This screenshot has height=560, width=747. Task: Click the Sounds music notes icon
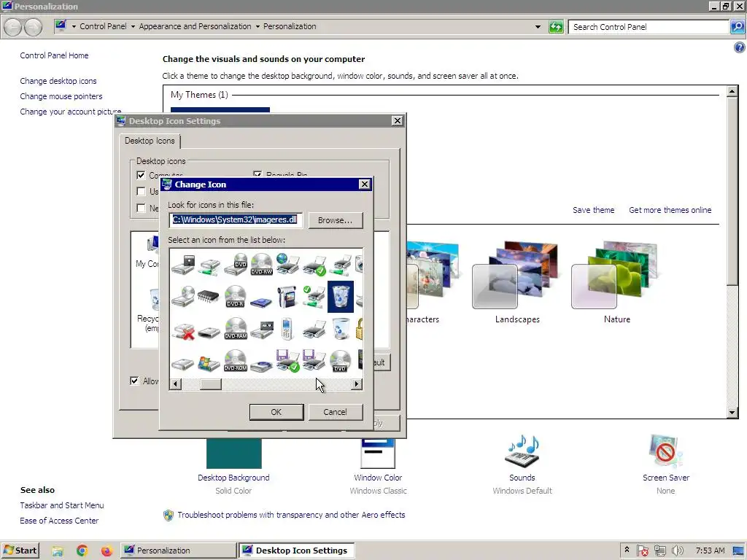coord(522,451)
